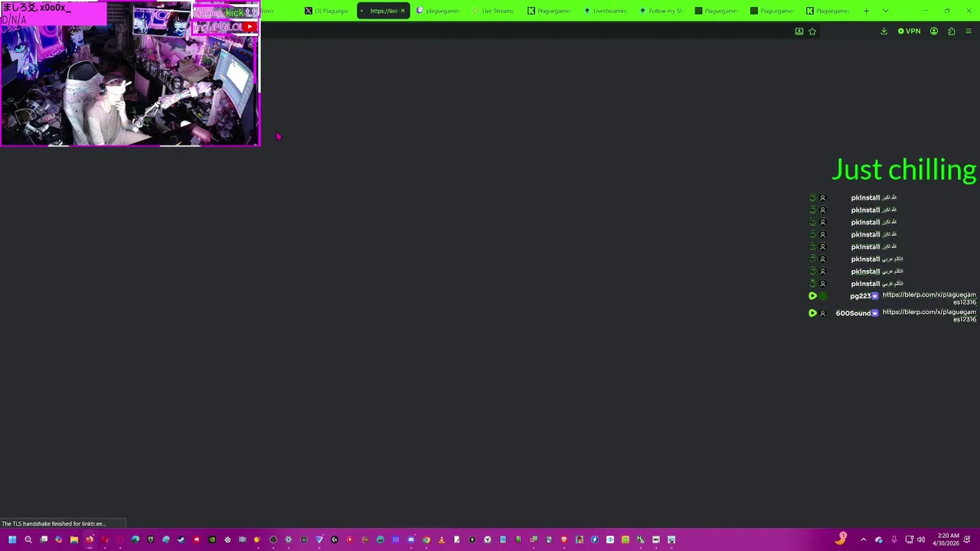
Task: Bookmark this page with the star icon
Action: click(x=812, y=31)
